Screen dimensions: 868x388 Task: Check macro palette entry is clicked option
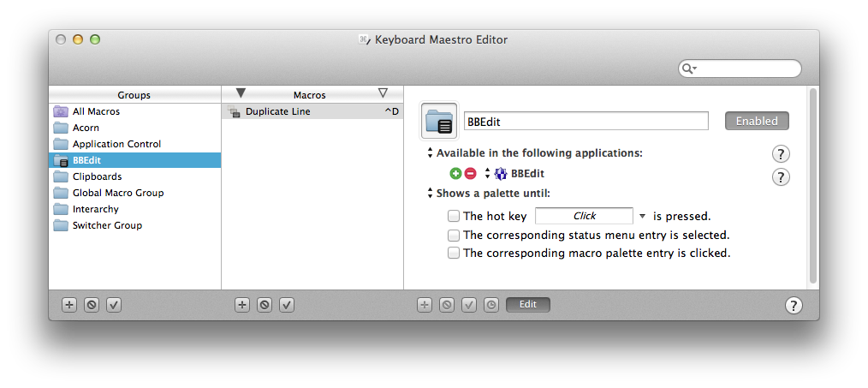click(x=454, y=254)
